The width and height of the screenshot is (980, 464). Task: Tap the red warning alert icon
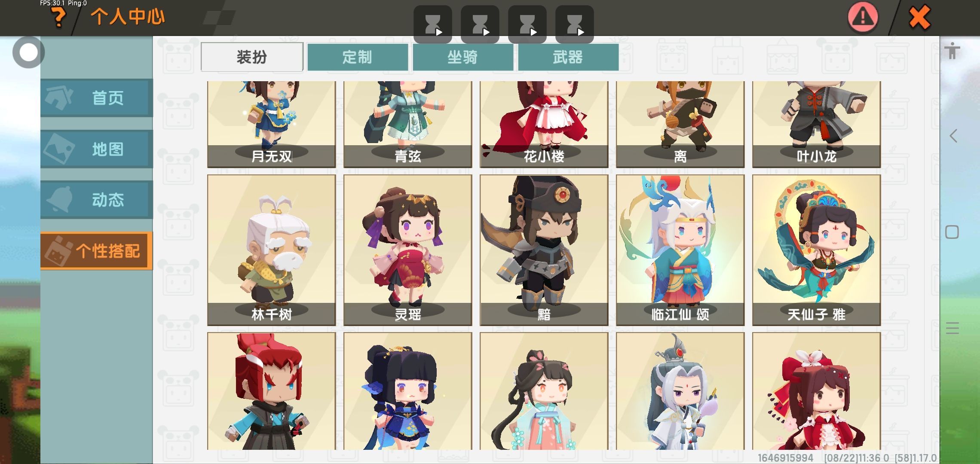click(863, 17)
